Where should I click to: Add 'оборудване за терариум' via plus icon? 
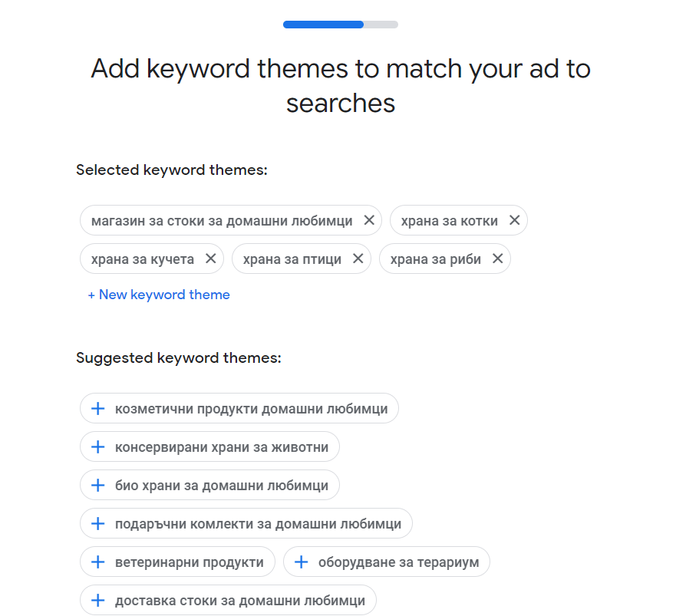coord(302,562)
